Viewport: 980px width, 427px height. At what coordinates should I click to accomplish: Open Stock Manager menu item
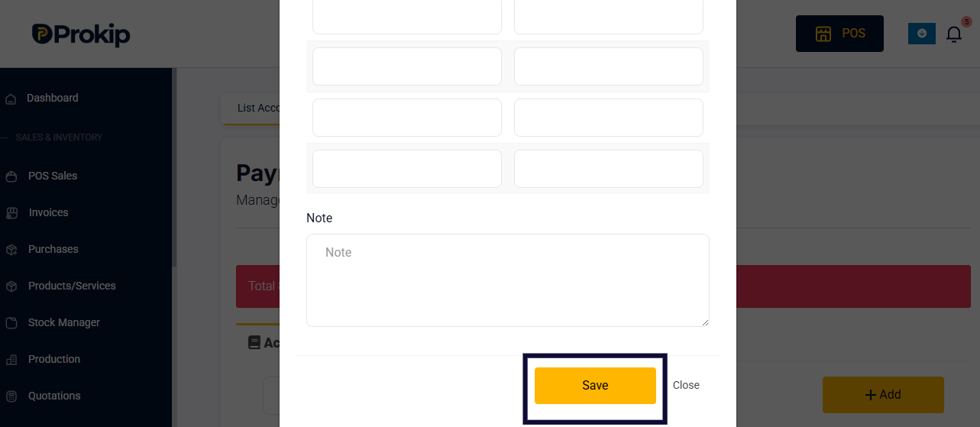[x=64, y=322]
